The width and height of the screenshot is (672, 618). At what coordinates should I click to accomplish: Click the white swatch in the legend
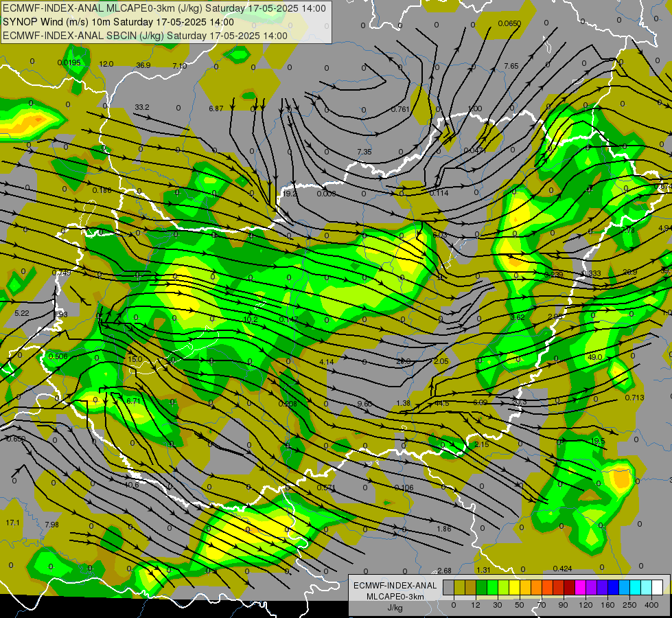658,587
